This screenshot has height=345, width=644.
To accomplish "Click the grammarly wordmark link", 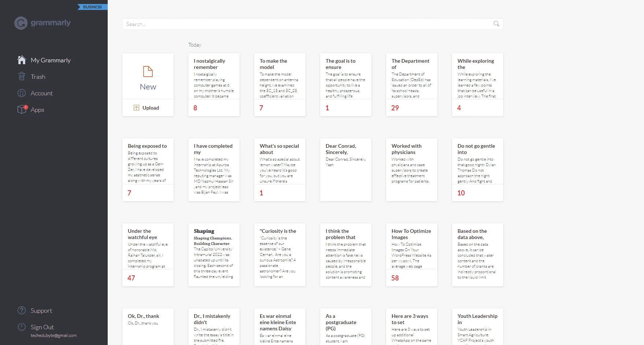I will (x=51, y=23).
